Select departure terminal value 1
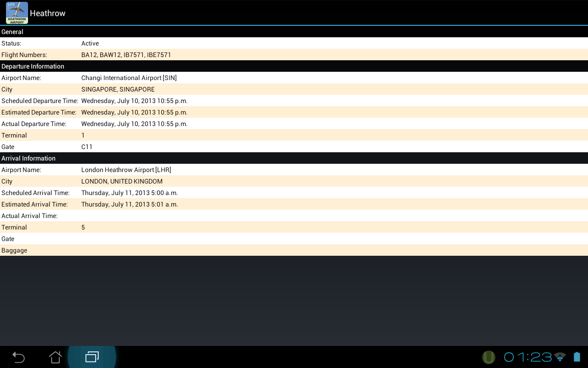The image size is (588, 368). 83,135
